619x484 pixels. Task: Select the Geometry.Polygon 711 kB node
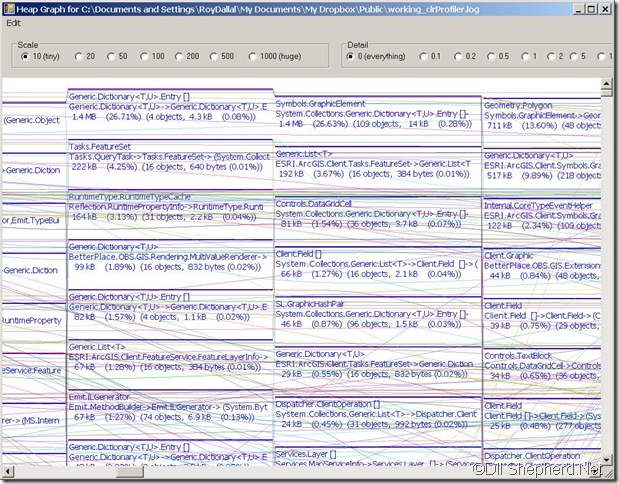(542, 123)
